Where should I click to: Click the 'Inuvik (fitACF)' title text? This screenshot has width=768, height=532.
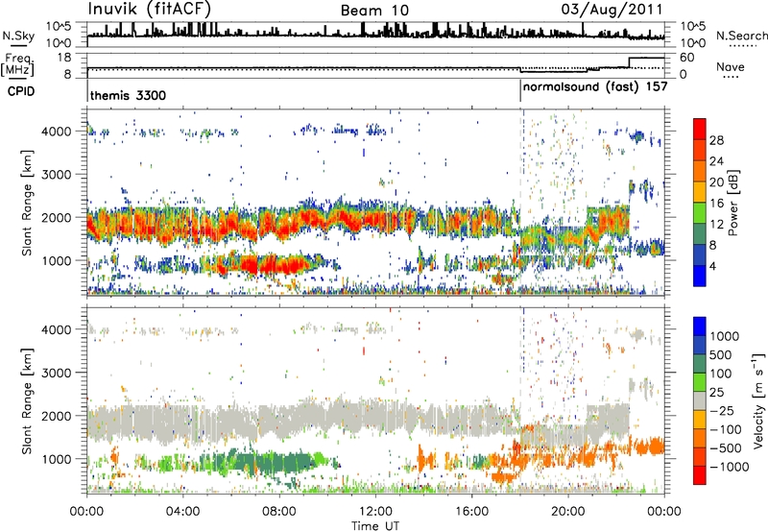tap(150, 9)
